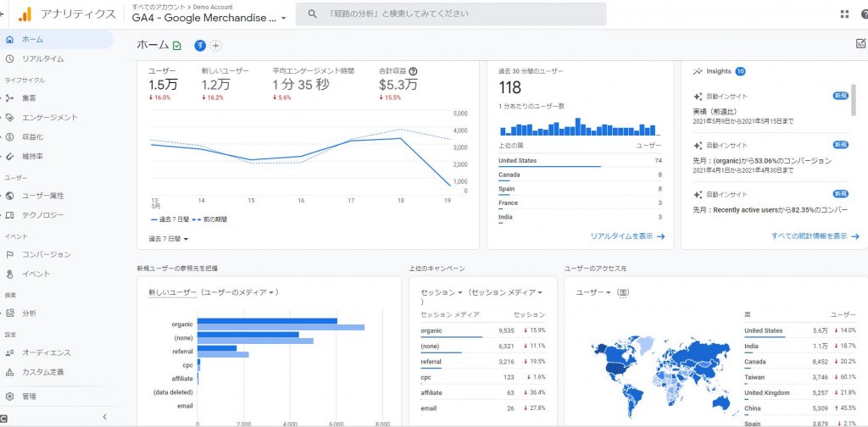Click the Insights trend icon

pyautogui.click(x=698, y=71)
